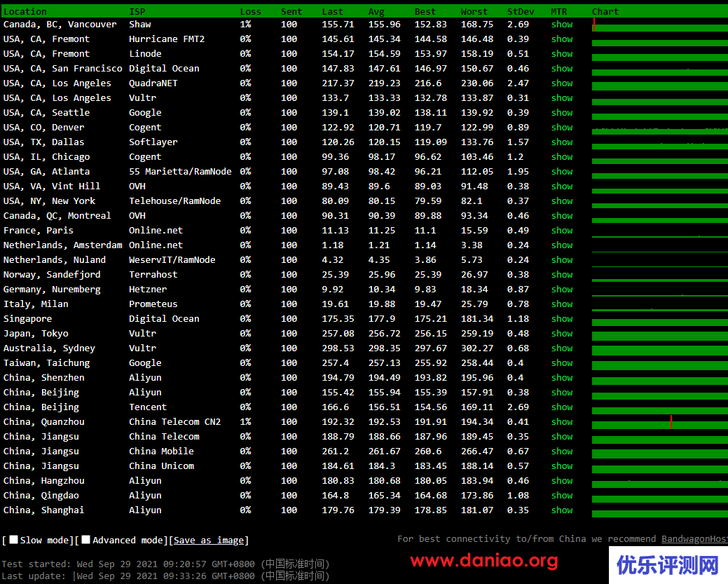Show MTR for Nuremberg Hetzner row
This screenshot has height=584, width=728.
tap(562, 290)
